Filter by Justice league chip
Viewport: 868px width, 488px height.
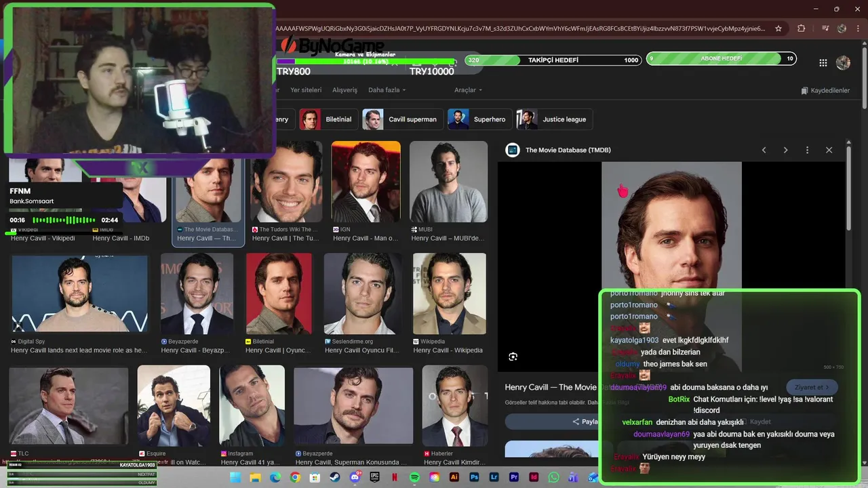[555, 119]
